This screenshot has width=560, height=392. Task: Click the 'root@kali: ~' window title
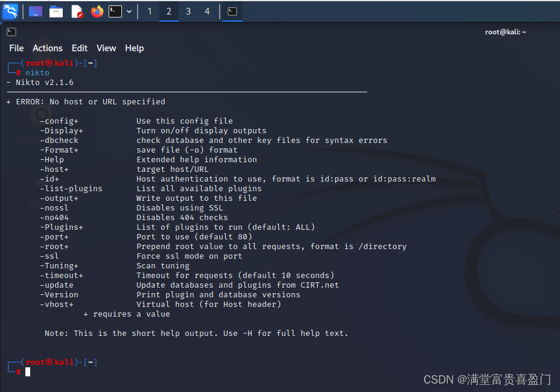point(505,32)
